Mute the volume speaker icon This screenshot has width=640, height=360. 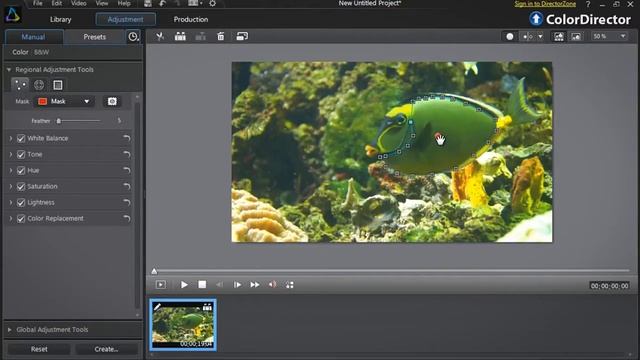coord(272,284)
